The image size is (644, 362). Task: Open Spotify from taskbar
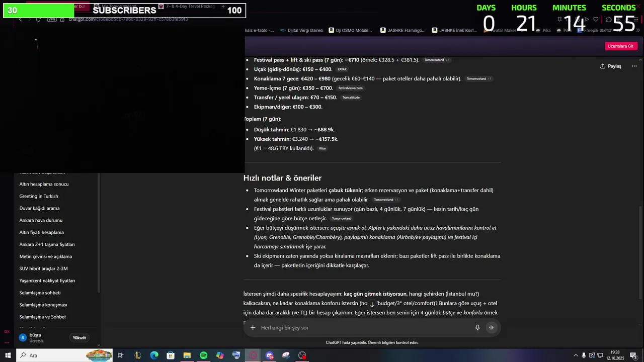pos(203,355)
